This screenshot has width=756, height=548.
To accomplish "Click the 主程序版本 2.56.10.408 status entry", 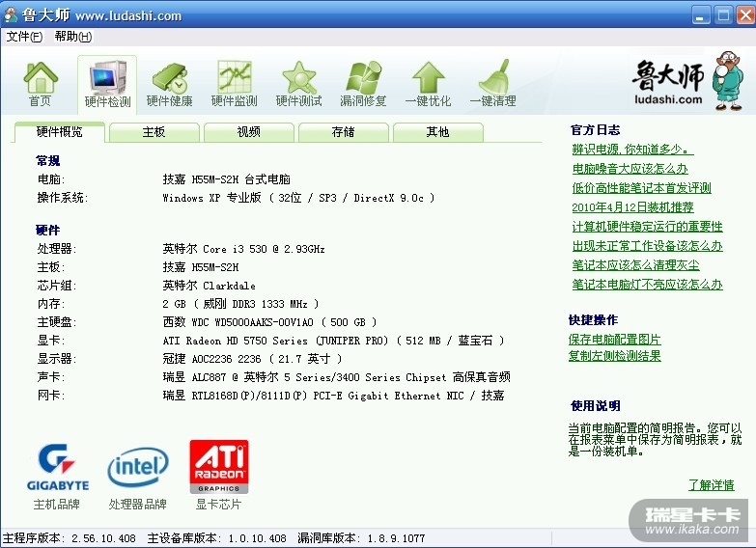I will pos(70,538).
